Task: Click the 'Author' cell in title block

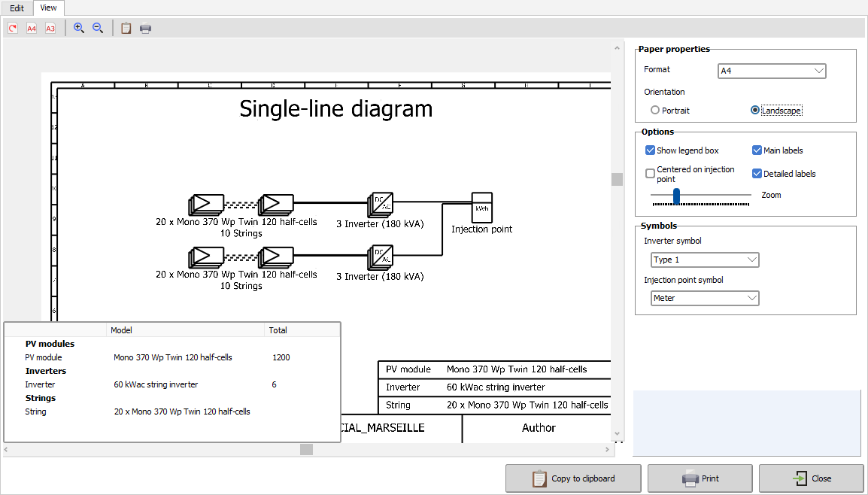Action: pos(539,428)
